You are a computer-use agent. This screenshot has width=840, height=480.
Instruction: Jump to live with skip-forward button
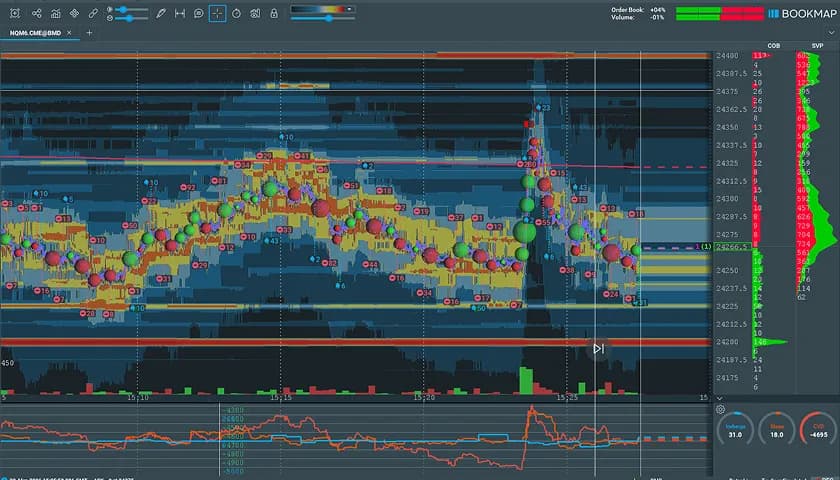coord(598,349)
